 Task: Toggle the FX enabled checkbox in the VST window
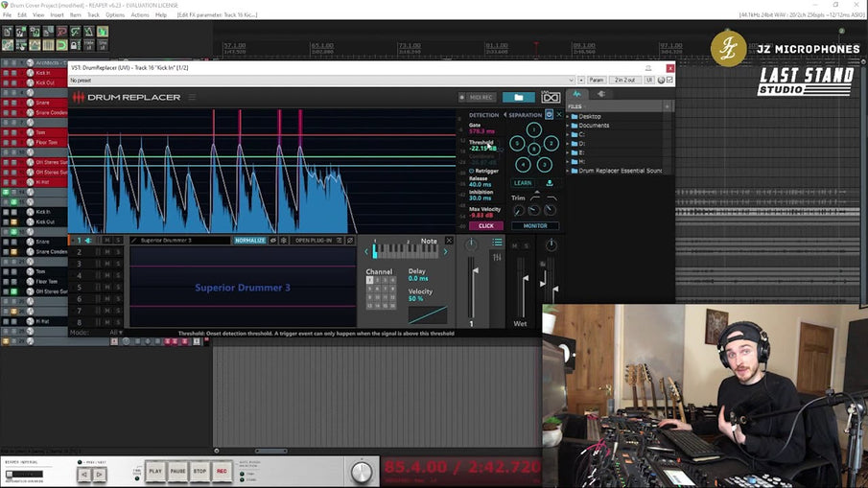tap(669, 81)
